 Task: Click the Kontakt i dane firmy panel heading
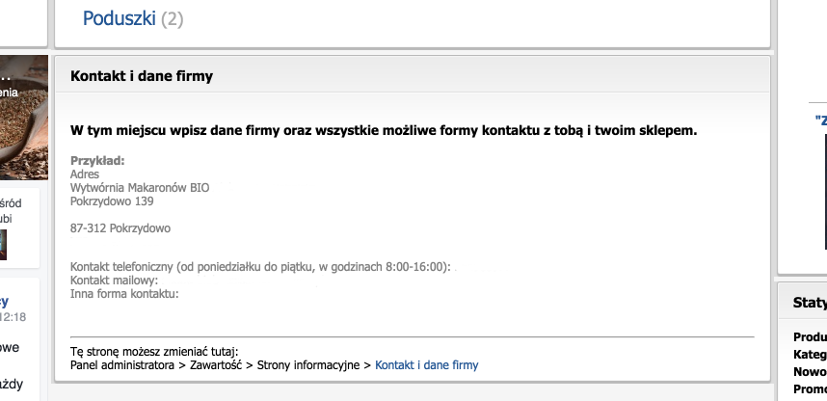point(141,76)
